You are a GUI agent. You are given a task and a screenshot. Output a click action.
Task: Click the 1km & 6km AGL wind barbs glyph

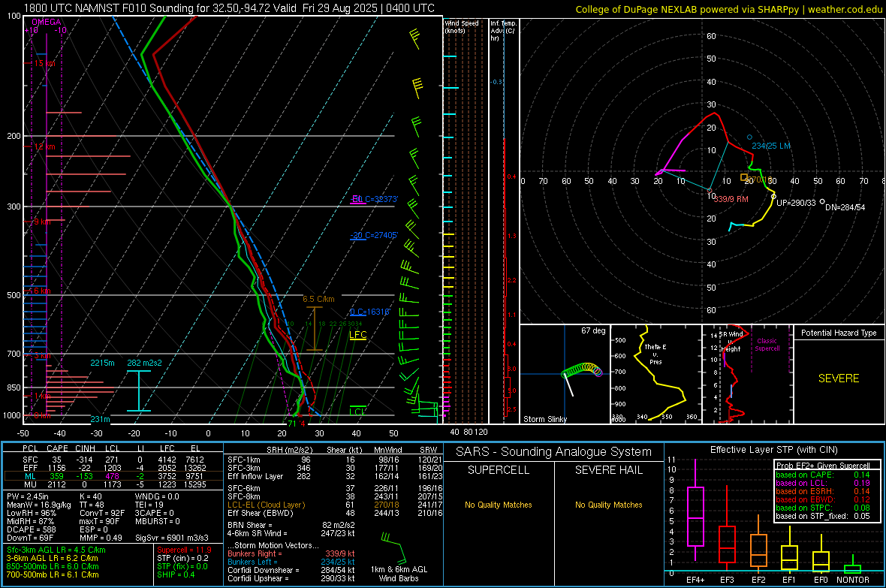[x=394, y=547]
